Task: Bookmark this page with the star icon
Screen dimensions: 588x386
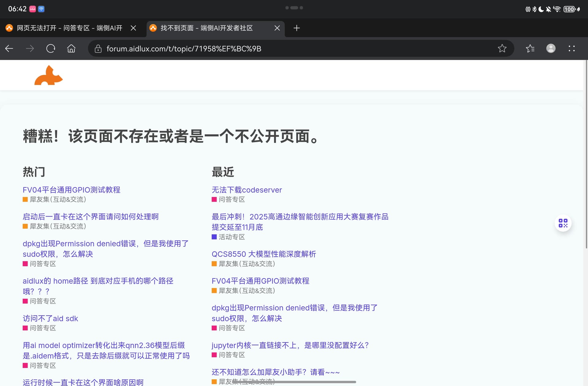Action: (502, 49)
